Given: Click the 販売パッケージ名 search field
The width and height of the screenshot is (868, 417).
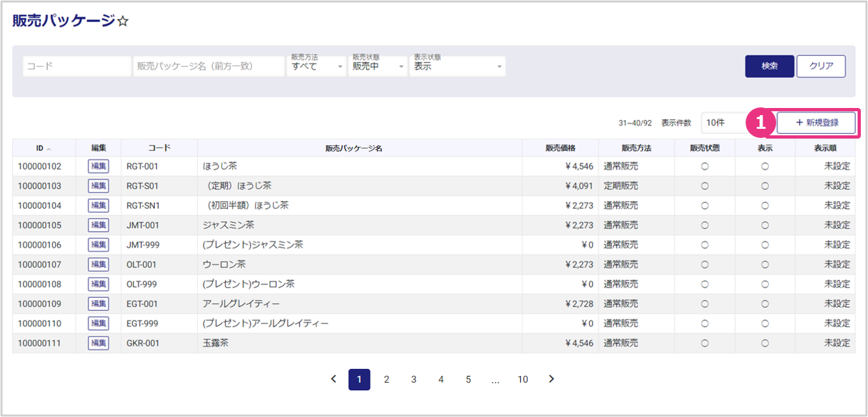Looking at the screenshot, I should [x=208, y=66].
